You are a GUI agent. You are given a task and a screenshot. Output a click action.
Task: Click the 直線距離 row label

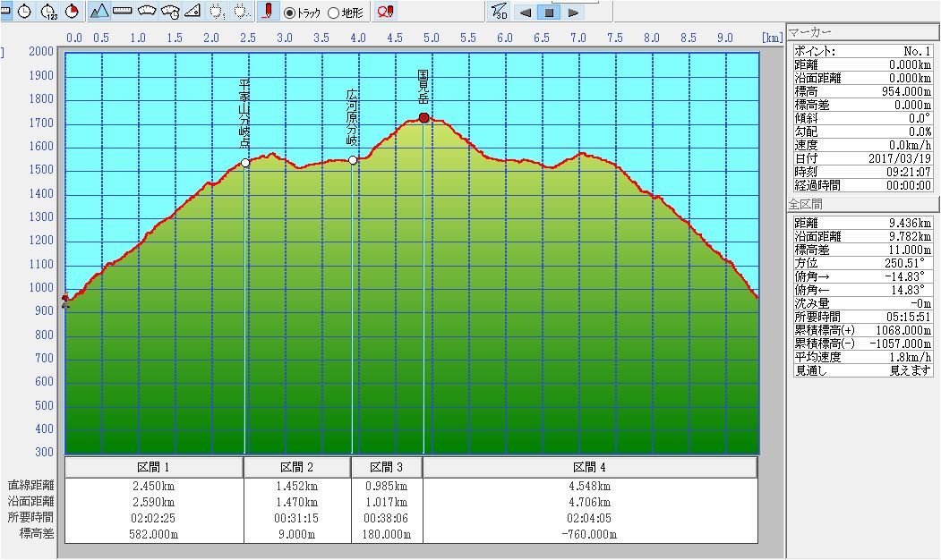coord(30,485)
